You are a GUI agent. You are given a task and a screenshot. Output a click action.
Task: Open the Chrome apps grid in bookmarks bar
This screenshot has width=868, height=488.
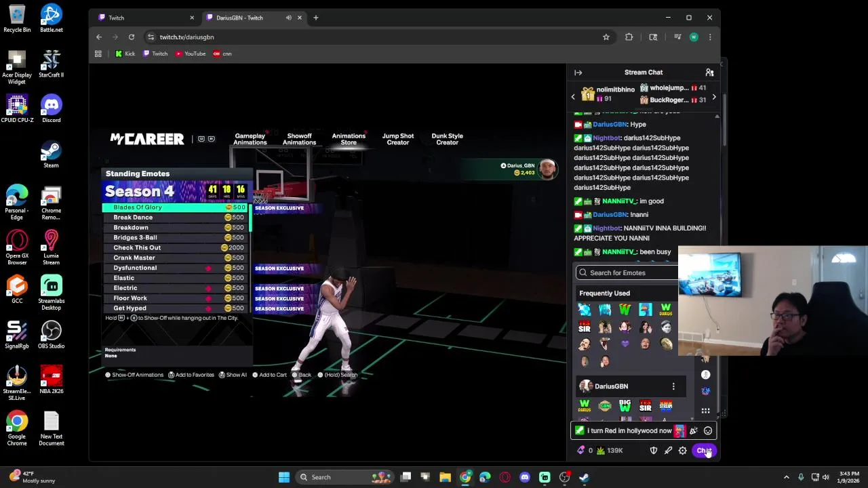(98, 54)
